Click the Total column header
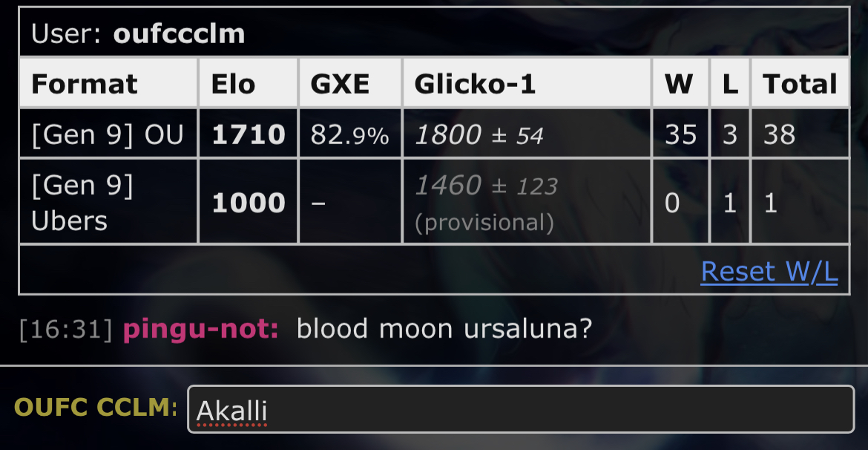 (x=800, y=84)
